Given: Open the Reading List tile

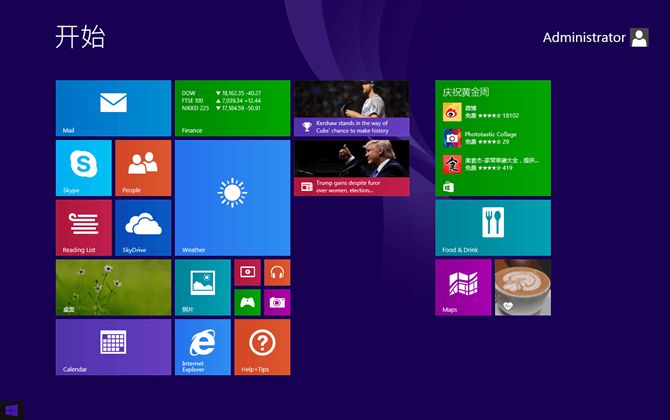Looking at the screenshot, I should [83, 227].
